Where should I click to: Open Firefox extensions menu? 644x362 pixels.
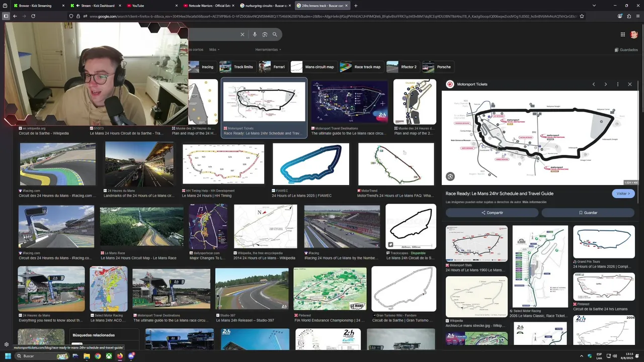[x=629, y=16]
